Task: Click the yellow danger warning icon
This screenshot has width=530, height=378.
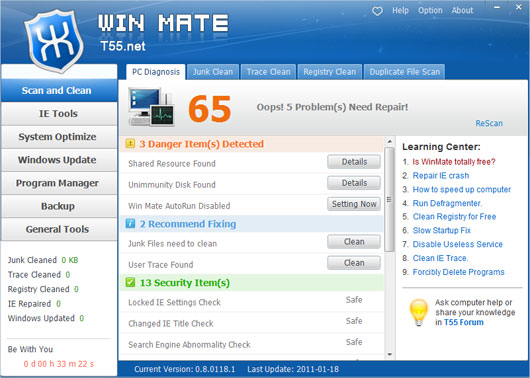Action: coord(130,144)
